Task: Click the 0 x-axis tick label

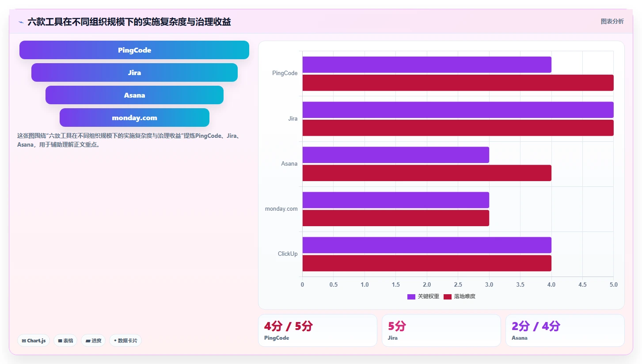Action: (x=302, y=284)
